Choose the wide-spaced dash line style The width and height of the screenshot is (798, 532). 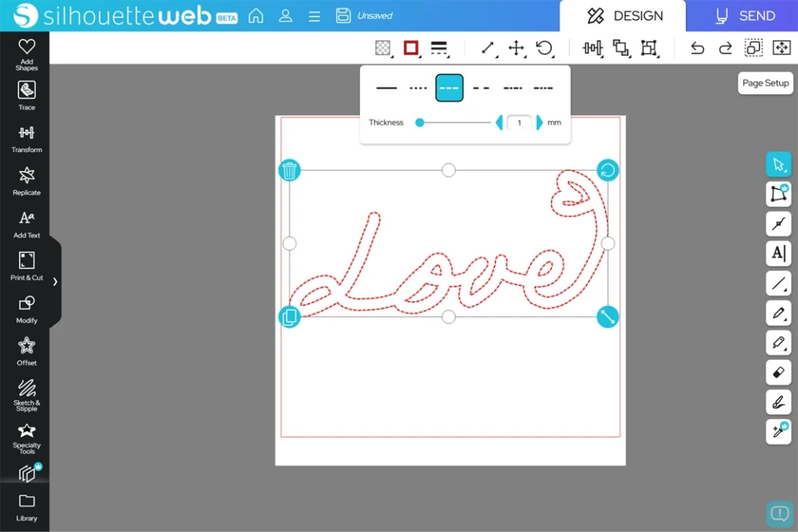coord(481,88)
